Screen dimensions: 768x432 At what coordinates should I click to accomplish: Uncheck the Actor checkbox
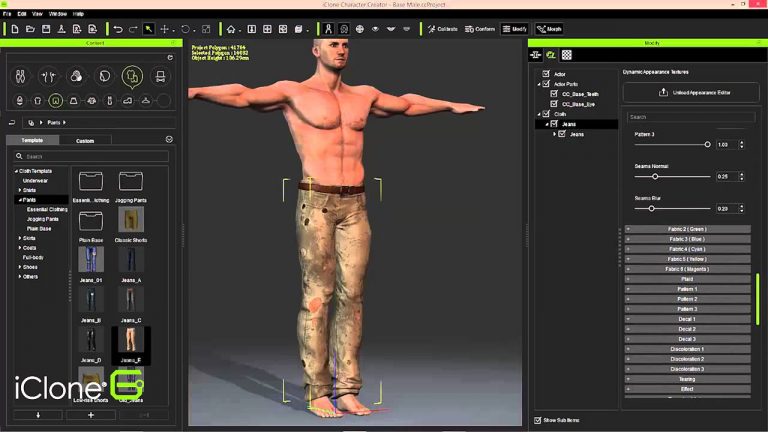pos(545,74)
